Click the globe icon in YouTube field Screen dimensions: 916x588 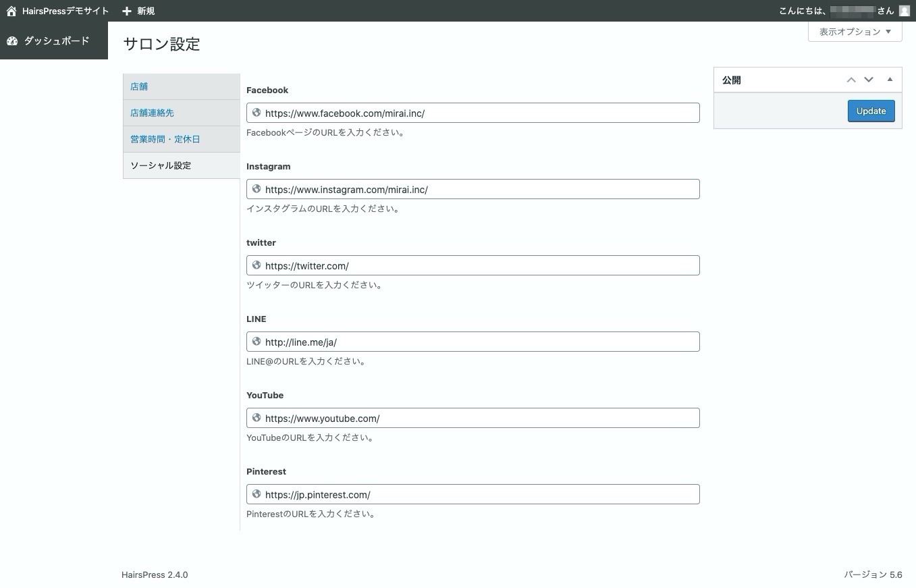point(257,418)
